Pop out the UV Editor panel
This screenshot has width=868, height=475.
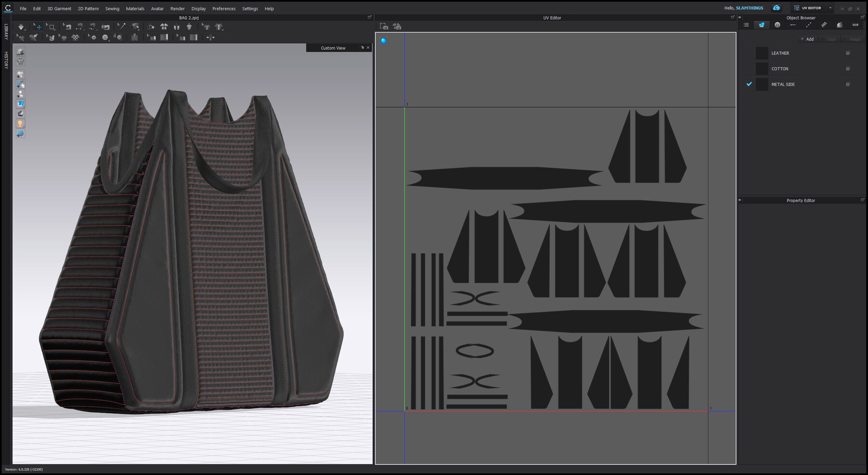pyautogui.click(x=732, y=17)
